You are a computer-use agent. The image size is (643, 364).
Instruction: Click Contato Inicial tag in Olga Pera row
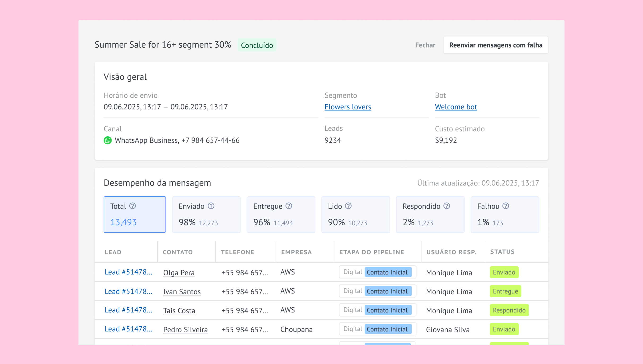click(x=388, y=272)
